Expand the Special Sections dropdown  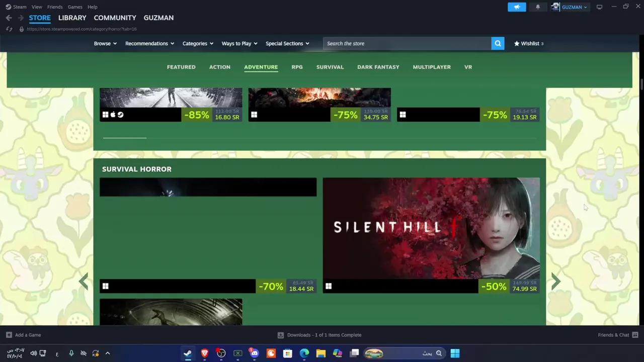[287, 43]
